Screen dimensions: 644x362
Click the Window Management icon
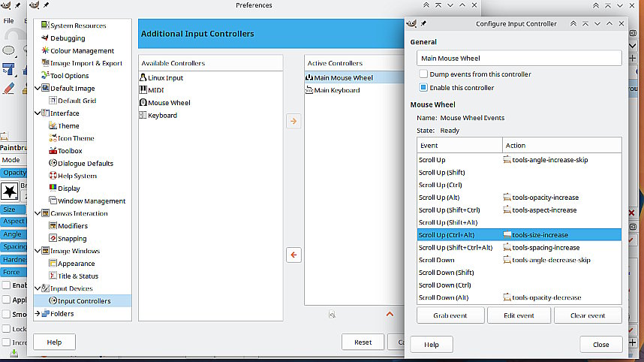(x=53, y=201)
